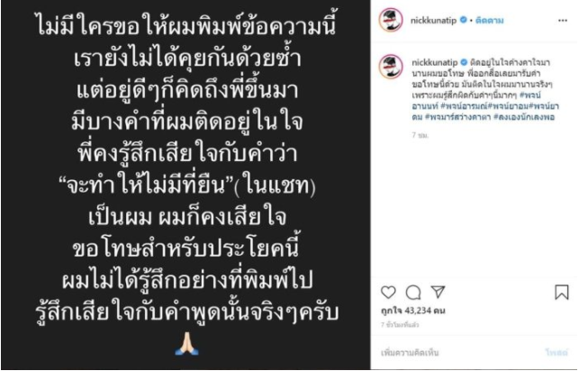
Task: Open nickkunatip username in the caption
Action: (434, 62)
